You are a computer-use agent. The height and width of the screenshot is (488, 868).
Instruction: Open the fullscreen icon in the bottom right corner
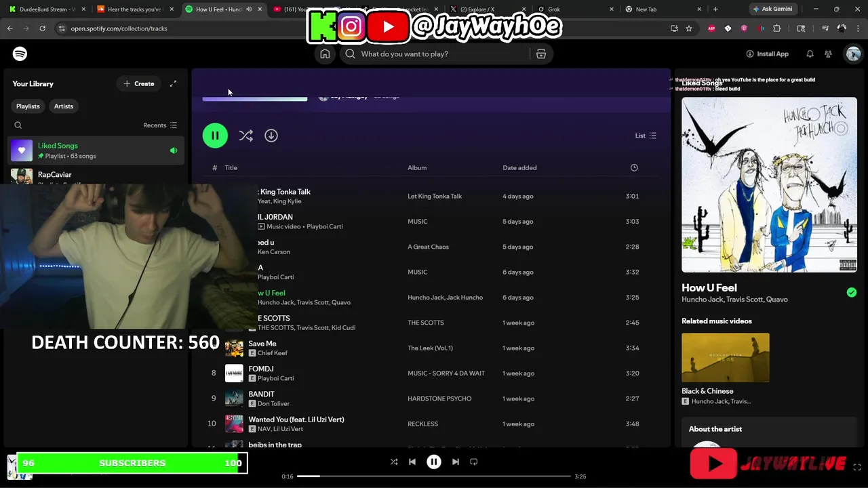click(857, 467)
